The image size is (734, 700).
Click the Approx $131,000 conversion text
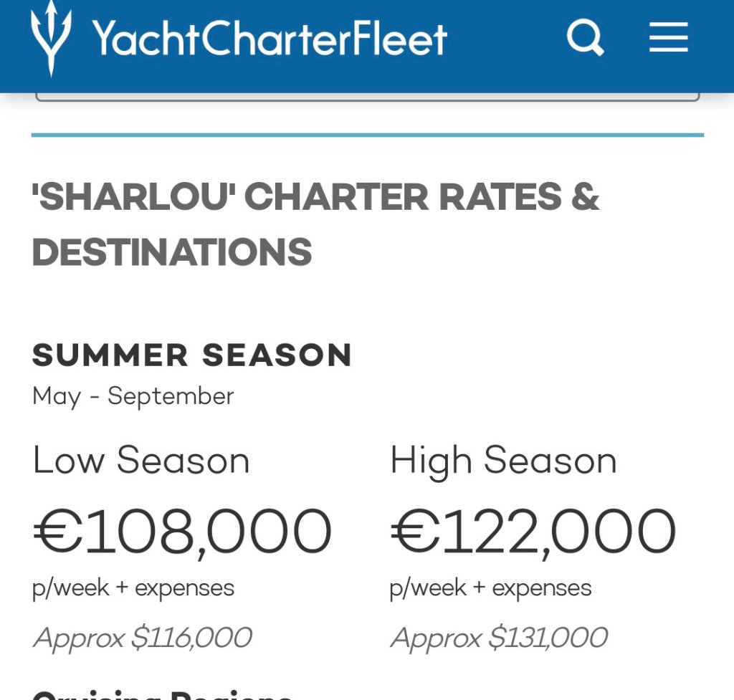coord(500,637)
